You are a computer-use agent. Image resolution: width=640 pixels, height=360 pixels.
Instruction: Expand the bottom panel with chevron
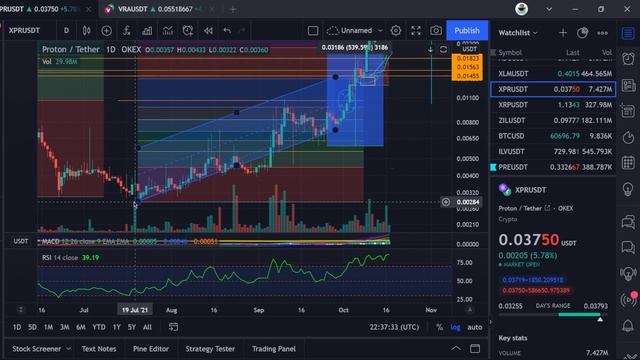click(456, 349)
